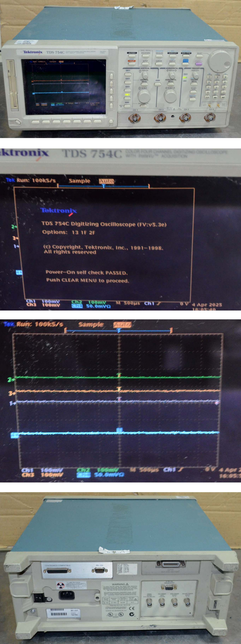This screenshot has width=241, height=644.
Task: Open the VERTICAL MENU button
Action: point(144,85)
